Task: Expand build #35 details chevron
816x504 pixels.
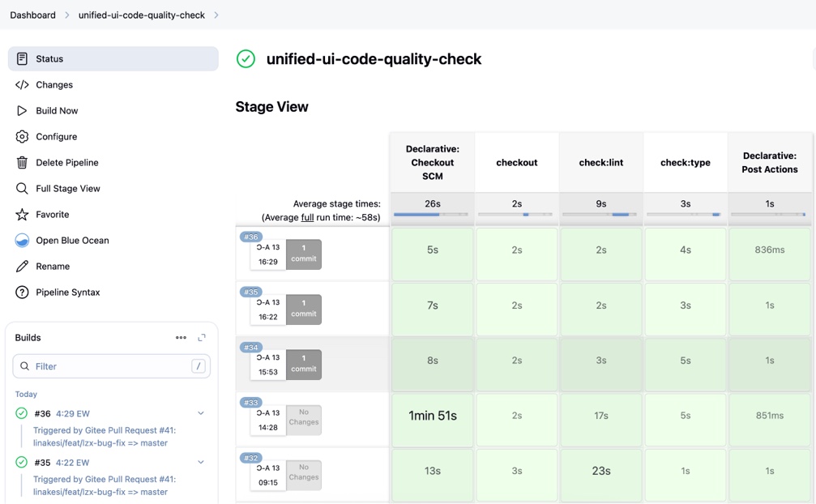Action: pyautogui.click(x=201, y=463)
